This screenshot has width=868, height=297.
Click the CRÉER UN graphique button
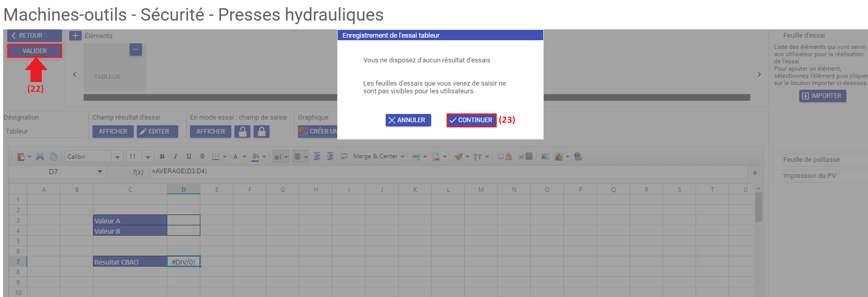tap(318, 131)
